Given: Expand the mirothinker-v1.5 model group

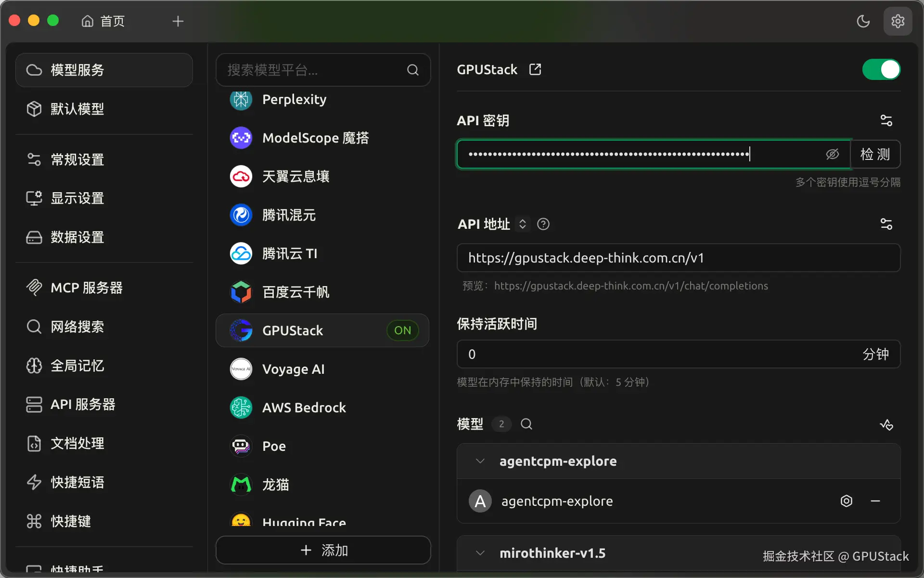Looking at the screenshot, I should point(480,553).
